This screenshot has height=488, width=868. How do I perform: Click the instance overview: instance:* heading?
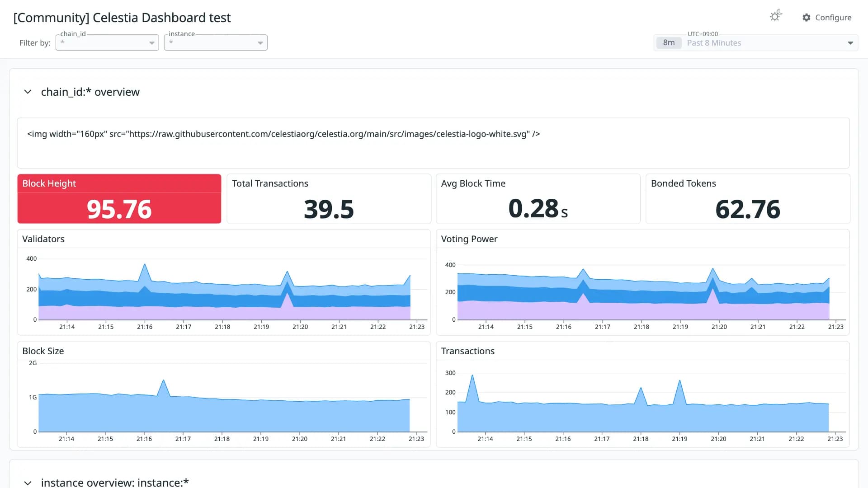(x=115, y=482)
